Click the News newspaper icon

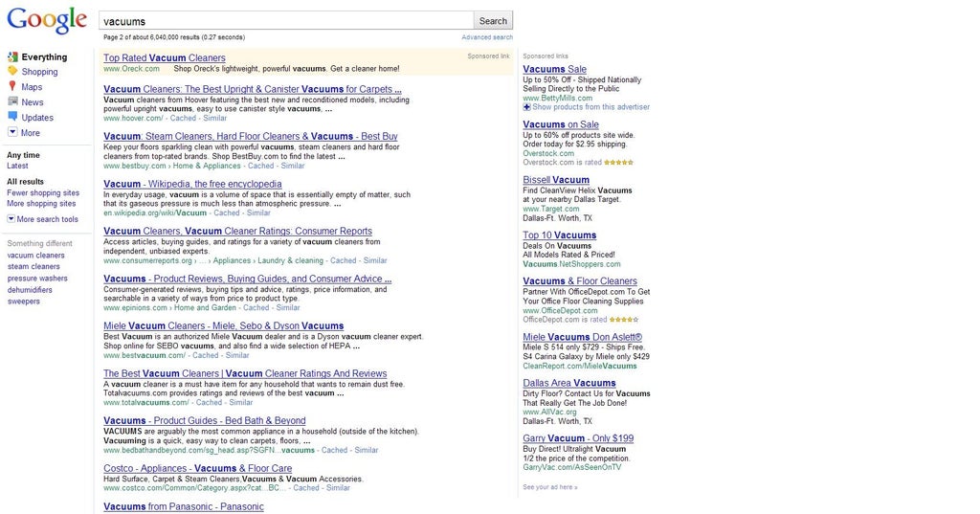(12, 101)
